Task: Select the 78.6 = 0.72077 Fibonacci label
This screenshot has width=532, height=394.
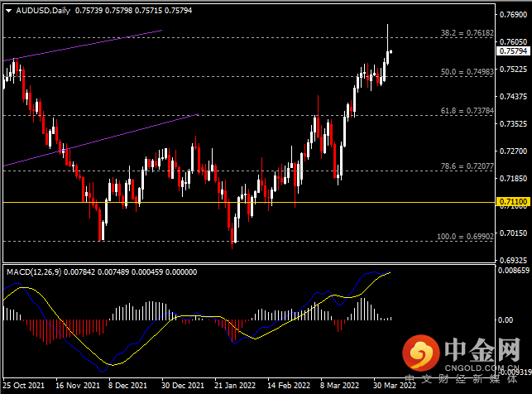Action: pos(467,166)
